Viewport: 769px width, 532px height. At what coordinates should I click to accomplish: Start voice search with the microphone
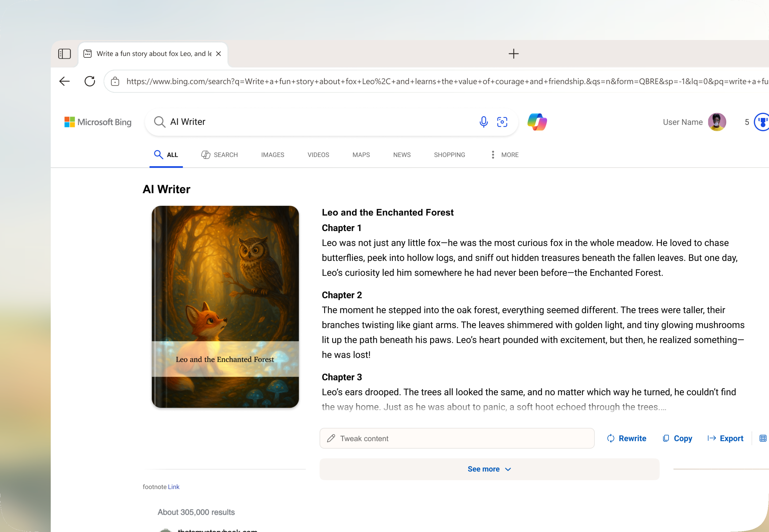pyautogui.click(x=483, y=122)
